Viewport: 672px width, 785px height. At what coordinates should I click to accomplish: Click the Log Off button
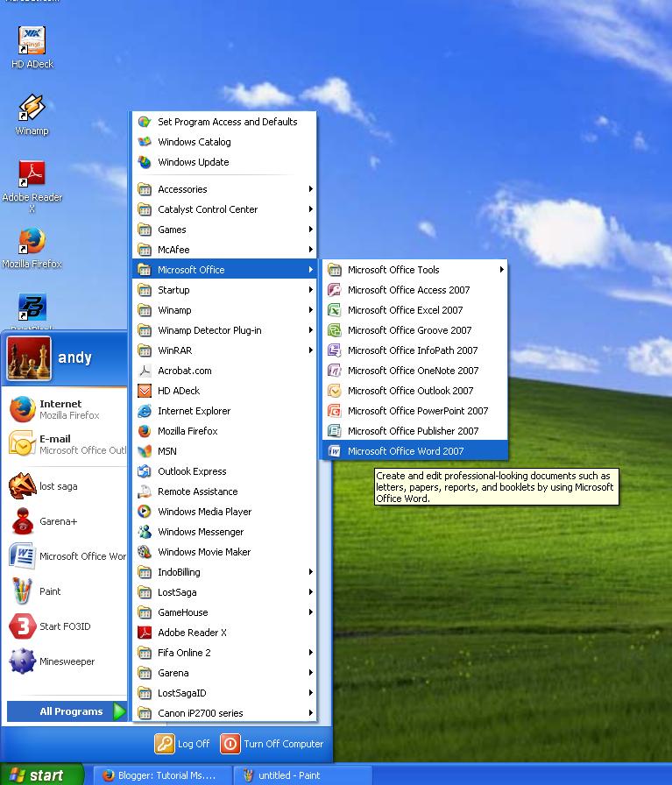(x=182, y=744)
